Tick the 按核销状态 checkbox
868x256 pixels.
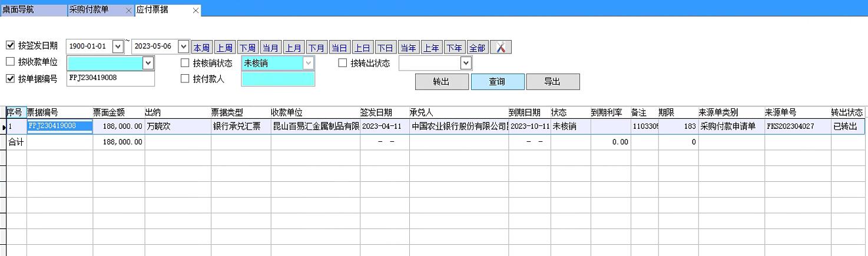click(185, 63)
